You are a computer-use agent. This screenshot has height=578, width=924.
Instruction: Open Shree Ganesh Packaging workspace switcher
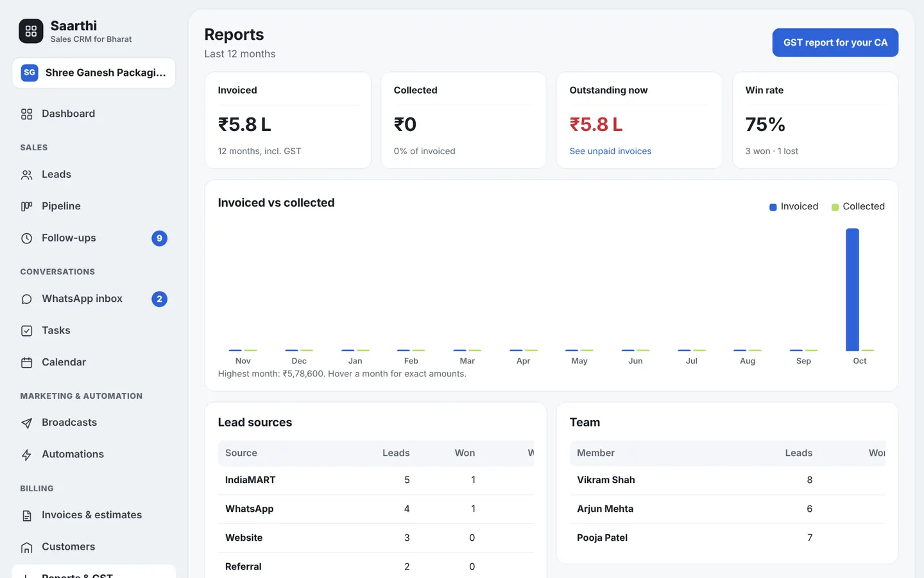(x=94, y=73)
